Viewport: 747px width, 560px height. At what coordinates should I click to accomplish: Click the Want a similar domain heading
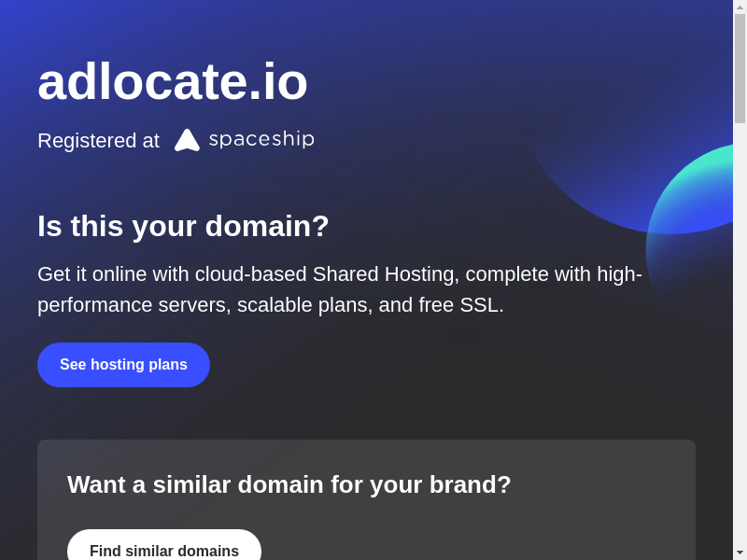tap(289, 484)
